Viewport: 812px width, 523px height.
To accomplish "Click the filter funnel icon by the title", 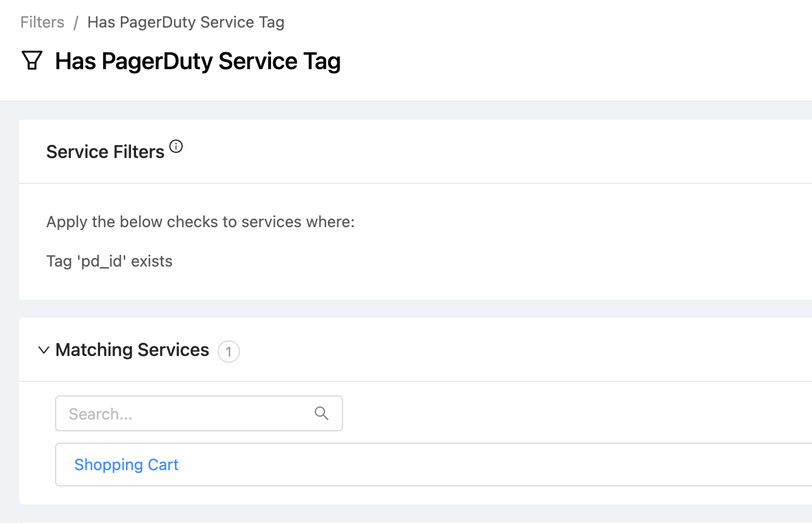I will tap(32, 60).
